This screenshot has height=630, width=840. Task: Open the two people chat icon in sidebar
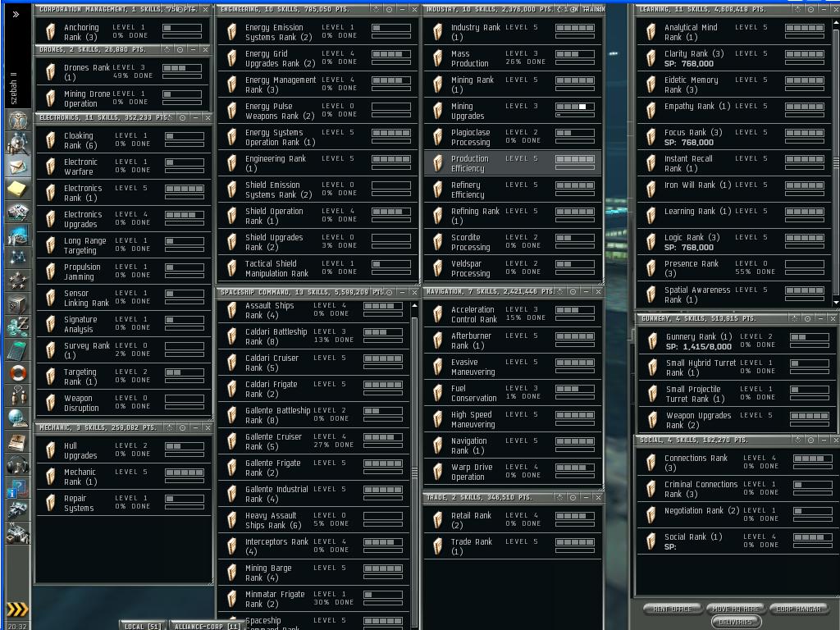click(18, 395)
